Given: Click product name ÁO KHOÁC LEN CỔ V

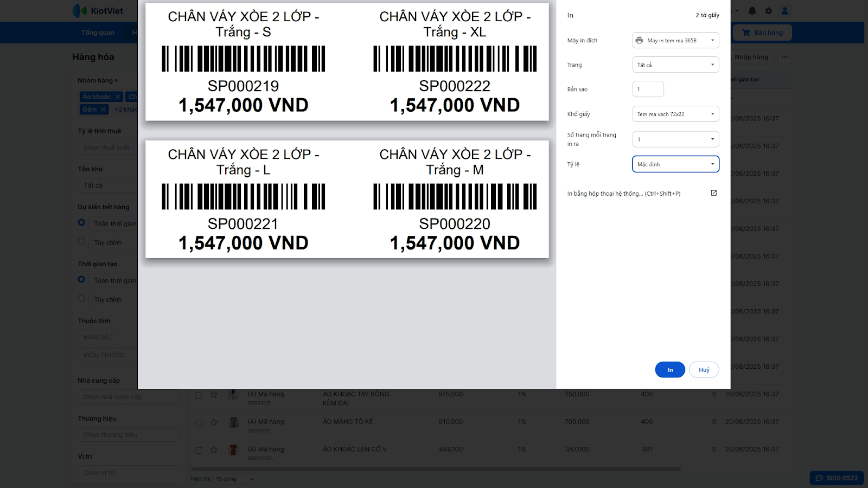Looking at the screenshot, I should 355,450.
